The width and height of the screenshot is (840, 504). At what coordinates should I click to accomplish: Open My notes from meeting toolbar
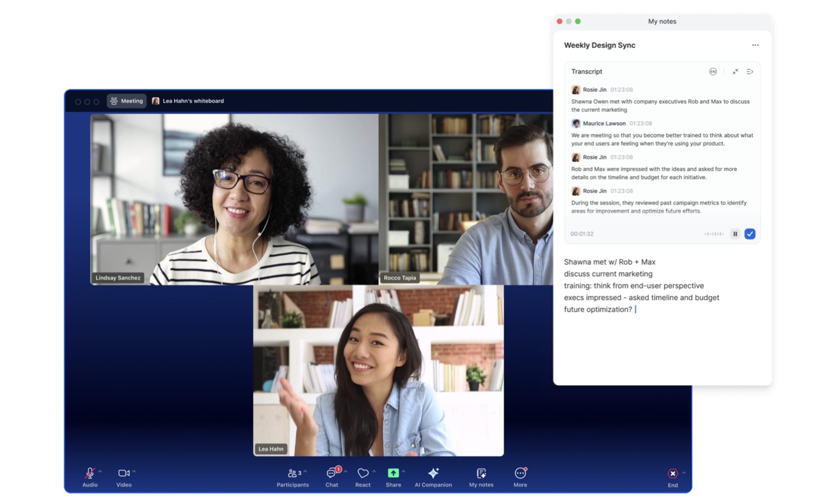(x=481, y=478)
